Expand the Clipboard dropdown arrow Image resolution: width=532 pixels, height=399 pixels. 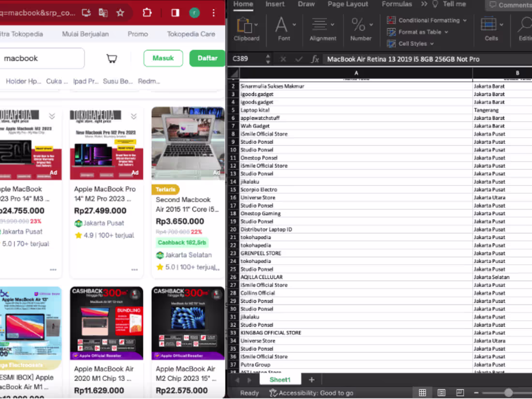pos(256,25)
